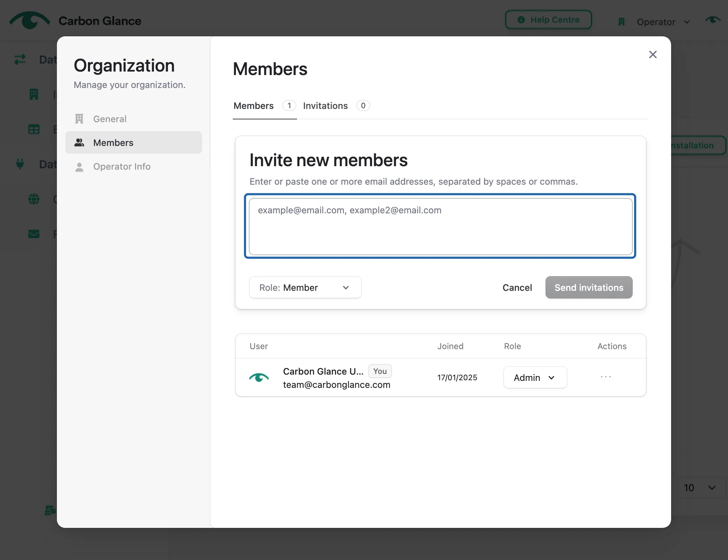Click the globe icon in the background sidebar

click(34, 199)
